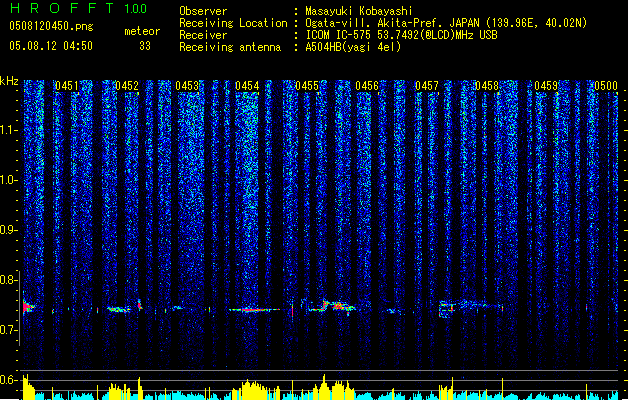629x400 pixels.
Task: Select the 0459 time marker
Action: point(546,86)
